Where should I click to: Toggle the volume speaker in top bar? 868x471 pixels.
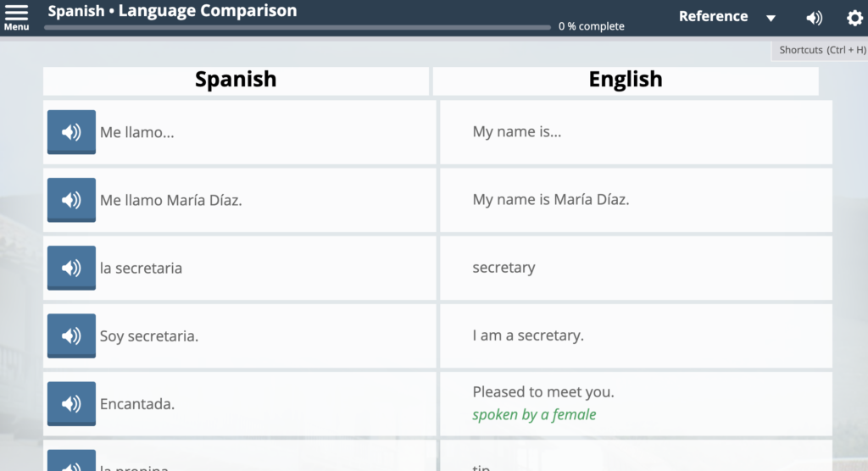click(814, 18)
